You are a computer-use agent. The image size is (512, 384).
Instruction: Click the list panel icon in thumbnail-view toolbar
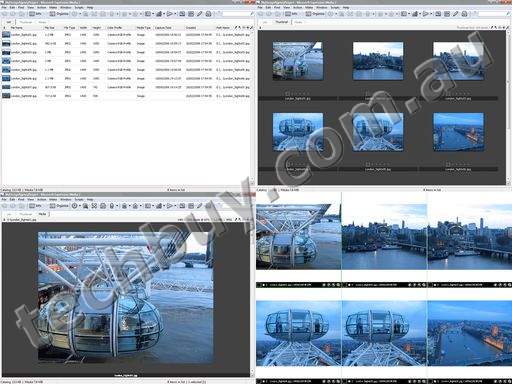coord(447,14)
